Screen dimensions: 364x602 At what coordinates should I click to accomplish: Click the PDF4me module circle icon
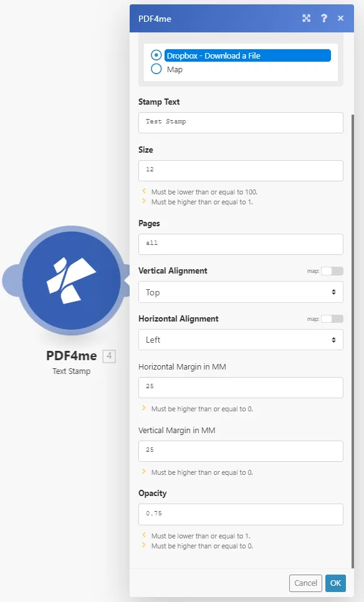tap(72, 280)
